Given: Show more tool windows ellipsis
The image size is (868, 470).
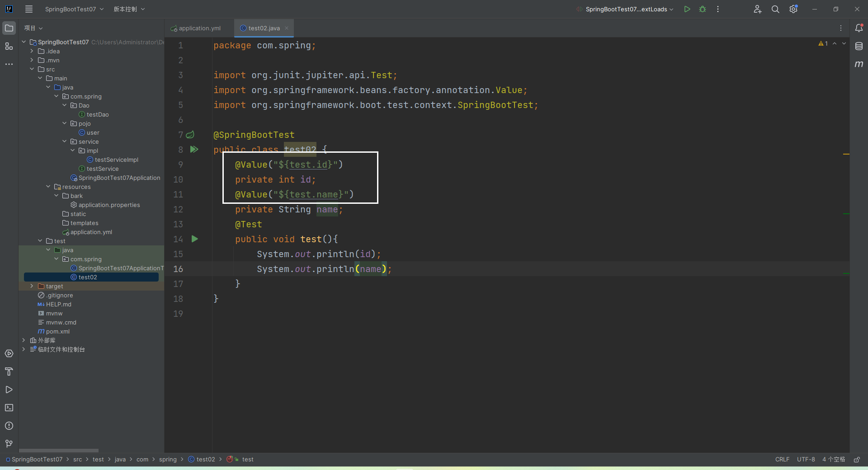Looking at the screenshot, I should pyautogui.click(x=9, y=64).
